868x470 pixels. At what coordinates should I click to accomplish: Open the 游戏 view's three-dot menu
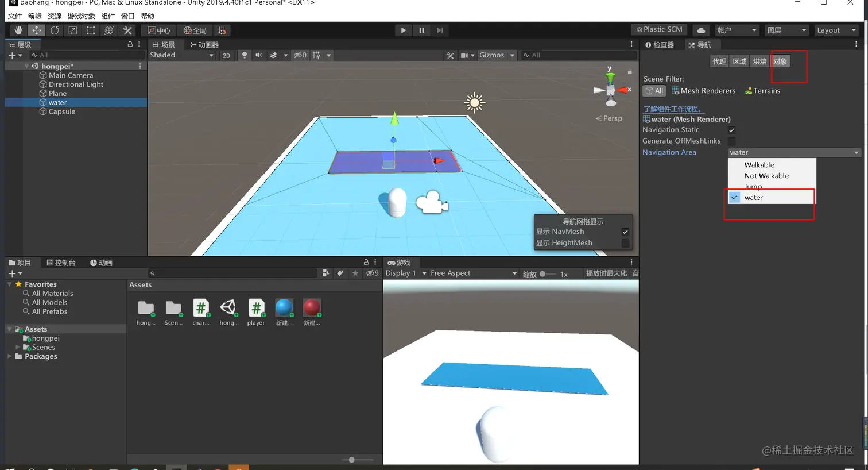point(631,262)
